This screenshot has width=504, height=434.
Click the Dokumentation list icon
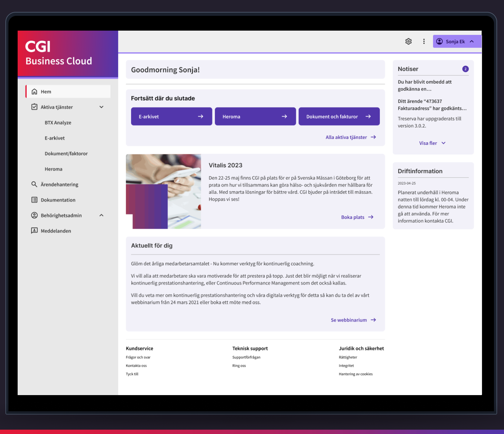(34, 200)
